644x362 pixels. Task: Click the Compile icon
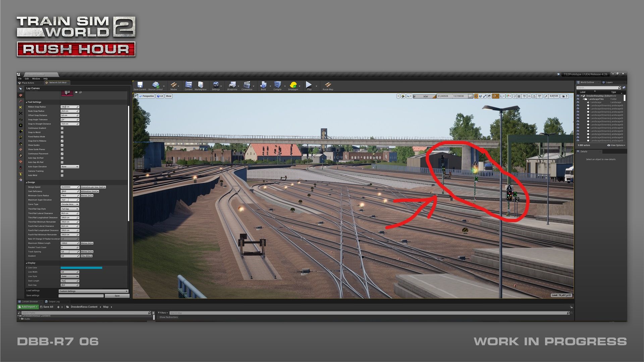tap(277, 85)
